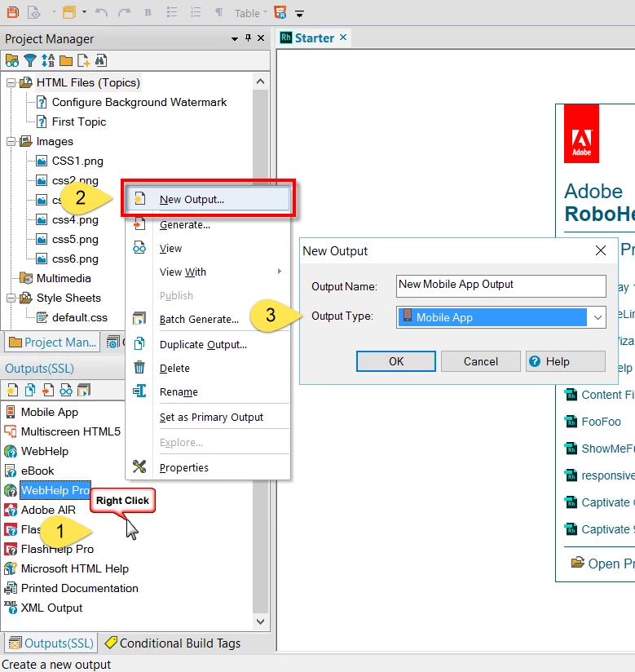This screenshot has width=635, height=672.
Task: Open the Output Type combo box
Action: coord(501,317)
